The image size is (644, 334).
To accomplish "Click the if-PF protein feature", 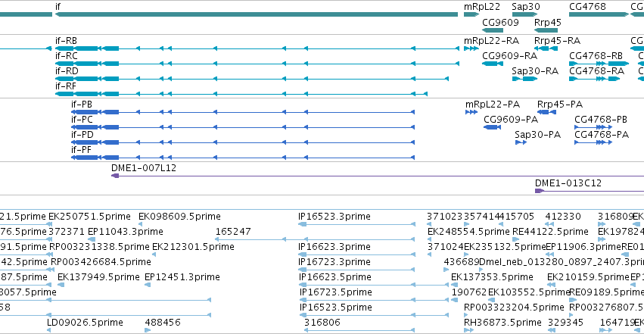I will point(243,158).
